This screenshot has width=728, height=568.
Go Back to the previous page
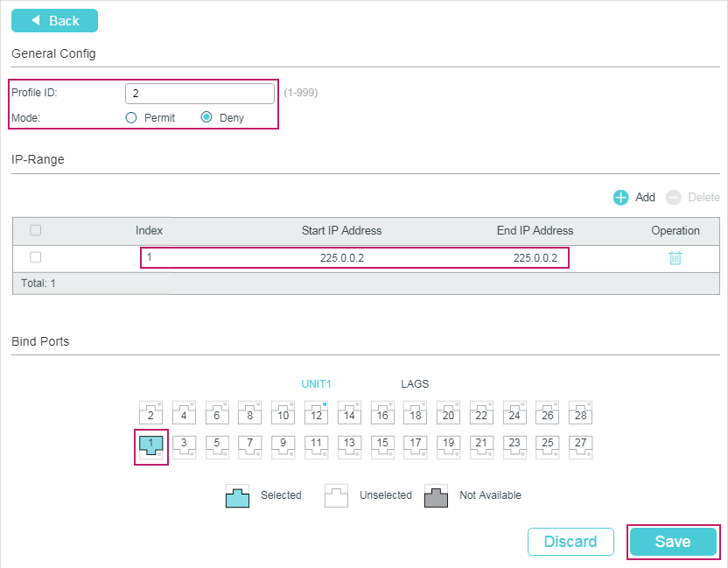(x=54, y=21)
